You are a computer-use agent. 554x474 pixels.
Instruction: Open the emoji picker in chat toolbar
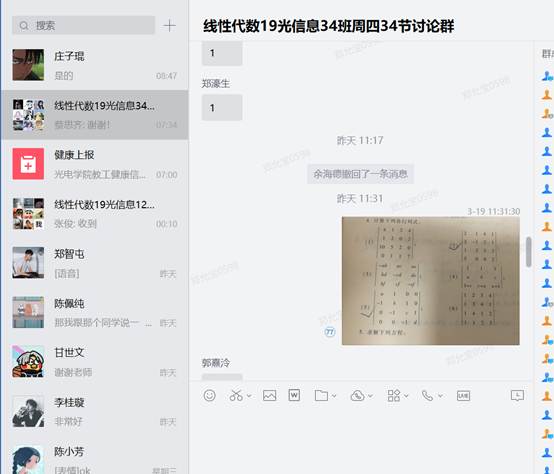click(x=210, y=395)
